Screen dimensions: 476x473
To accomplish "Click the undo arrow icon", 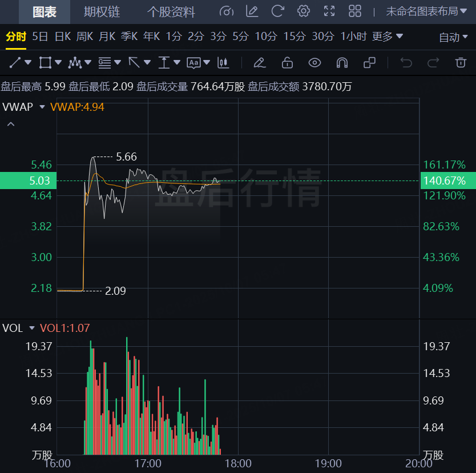I will pyautogui.click(x=406, y=62).
